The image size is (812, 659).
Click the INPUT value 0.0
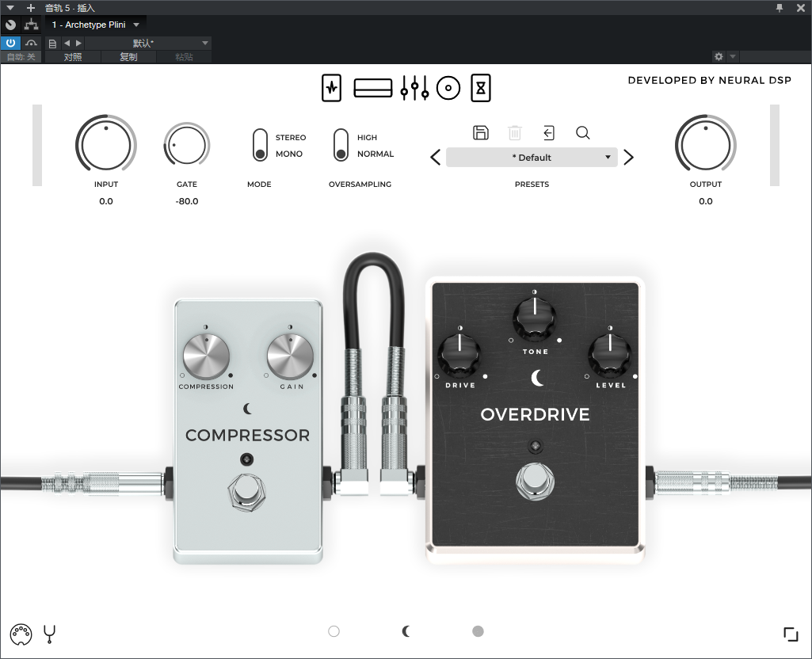106,201
